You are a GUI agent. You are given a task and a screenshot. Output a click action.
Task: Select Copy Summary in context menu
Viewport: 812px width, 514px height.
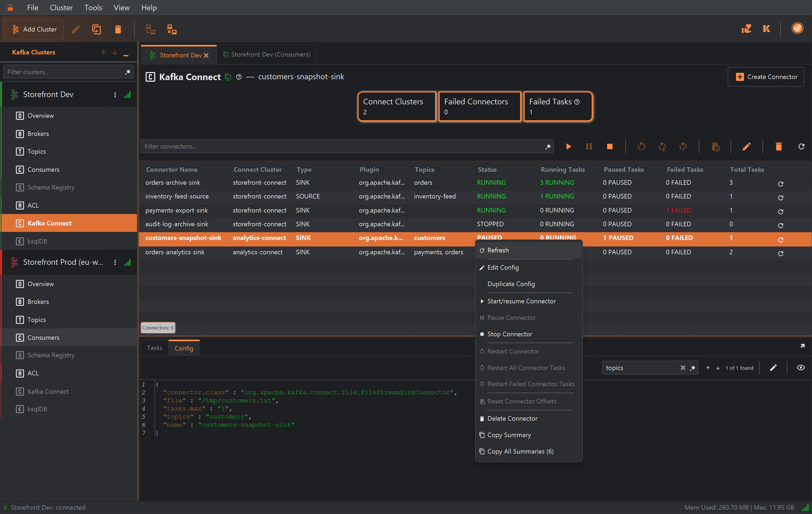pos(528,435)
